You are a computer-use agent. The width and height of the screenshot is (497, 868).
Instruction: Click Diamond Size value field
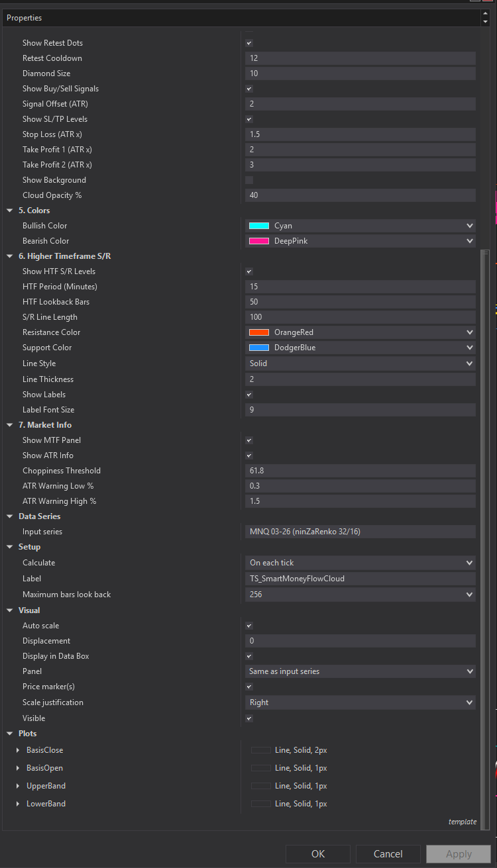pos(360,73)
